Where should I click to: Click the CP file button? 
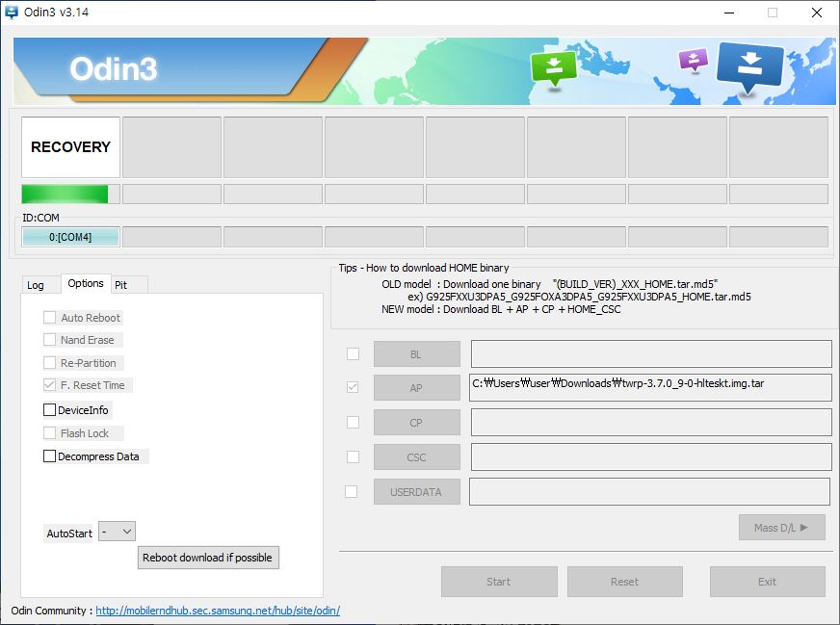(x=417, y=423)
